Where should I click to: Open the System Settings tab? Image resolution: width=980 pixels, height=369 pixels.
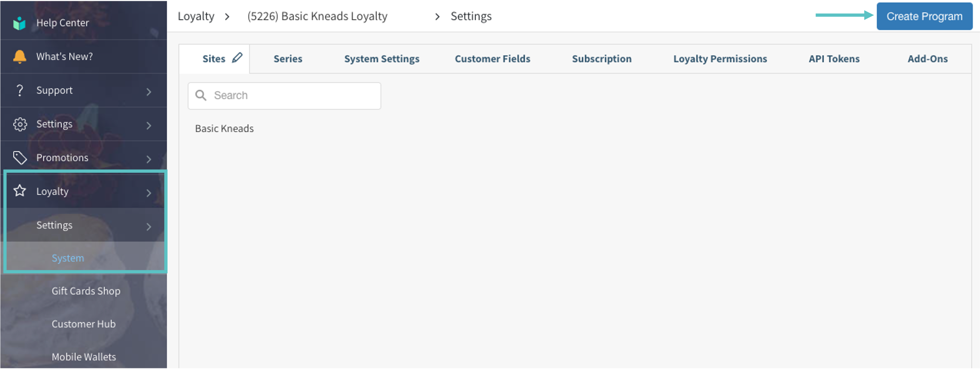coord(381,59)
